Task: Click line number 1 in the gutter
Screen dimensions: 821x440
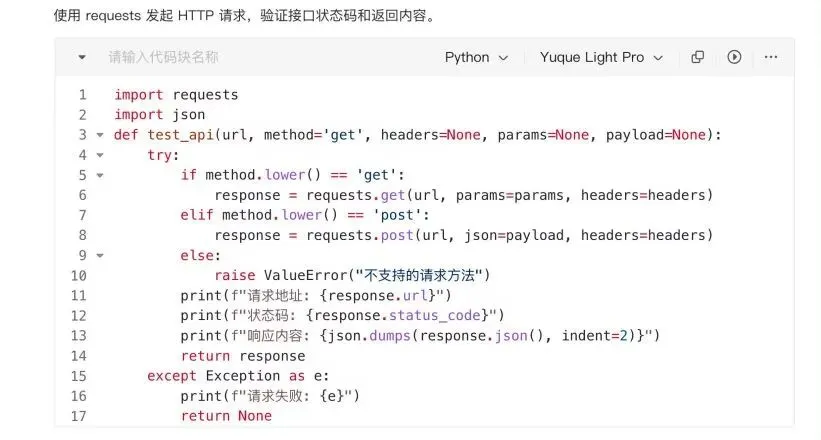Action: [81, 95]
